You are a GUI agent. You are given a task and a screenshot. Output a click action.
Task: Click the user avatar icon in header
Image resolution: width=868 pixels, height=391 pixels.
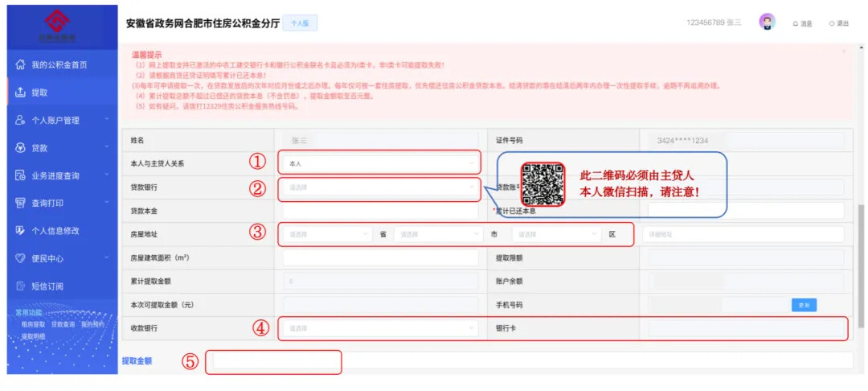point(767,23)
